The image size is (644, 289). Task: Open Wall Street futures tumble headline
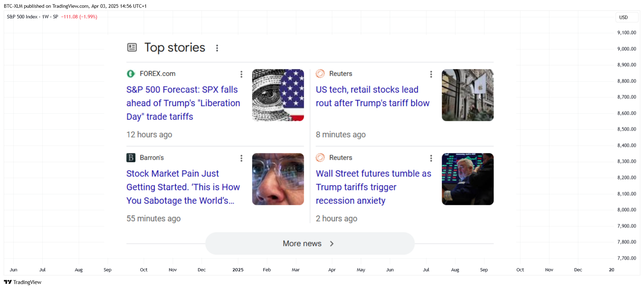pyautogui.click(x=374, y=187)
